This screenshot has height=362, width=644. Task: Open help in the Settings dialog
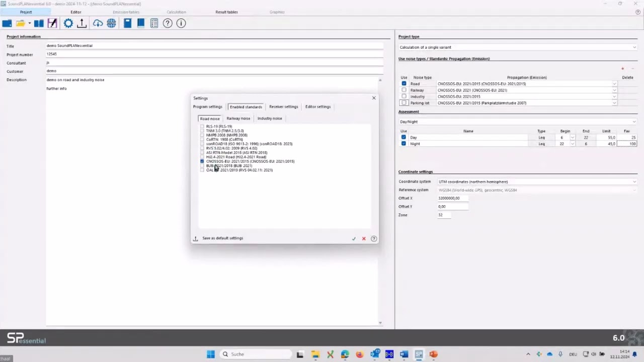coord(374,239)
